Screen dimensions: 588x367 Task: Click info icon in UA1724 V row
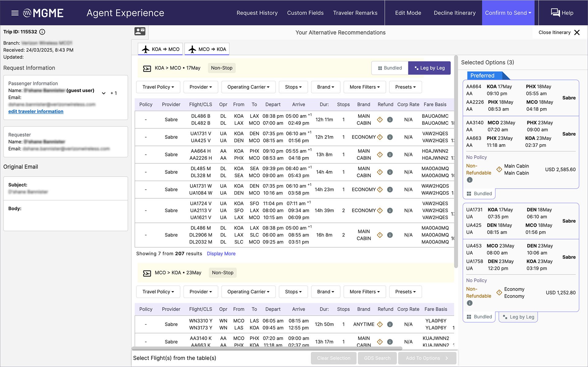tap(390, 211)
